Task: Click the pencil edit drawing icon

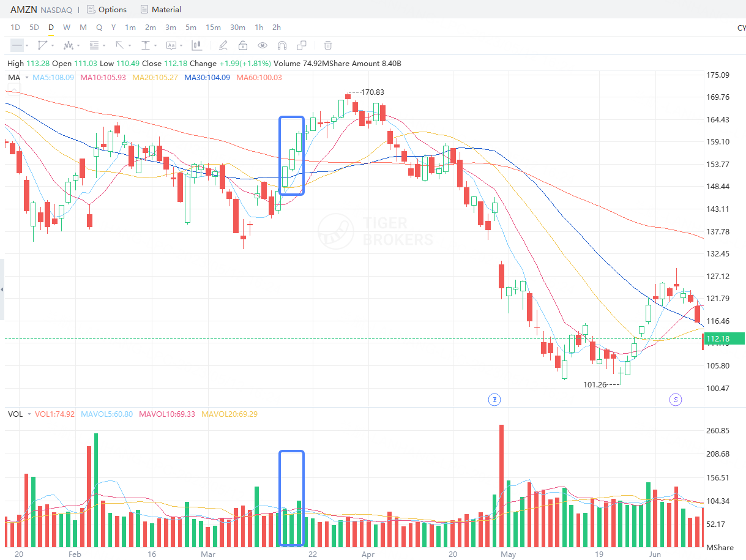Action: pos(223,45)
